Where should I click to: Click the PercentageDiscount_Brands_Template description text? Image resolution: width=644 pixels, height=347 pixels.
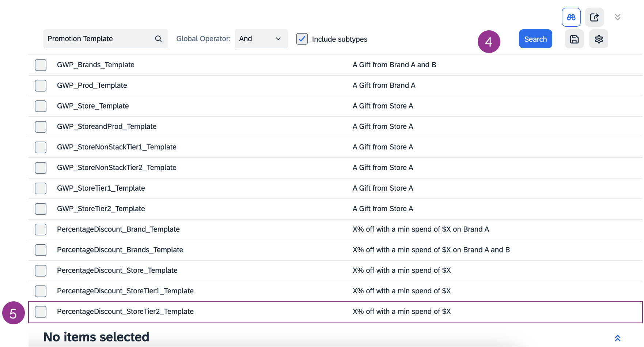(x=431, y=250)
